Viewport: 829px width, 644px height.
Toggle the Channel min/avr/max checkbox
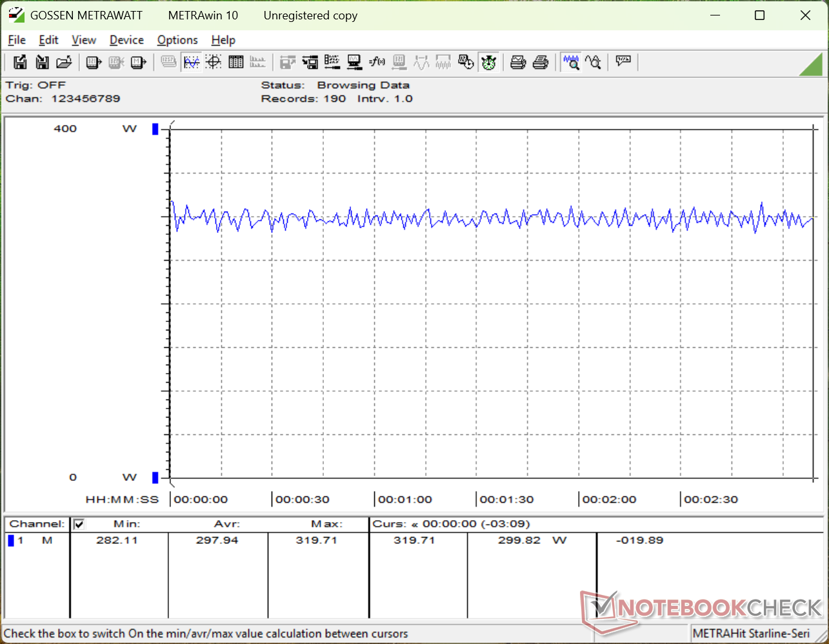point(79,524)
